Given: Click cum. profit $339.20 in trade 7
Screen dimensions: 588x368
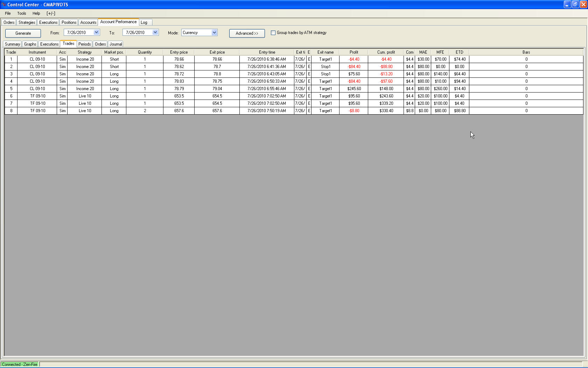Looking at the screenshot, I should pyautogui.click(x=386, y=103).
